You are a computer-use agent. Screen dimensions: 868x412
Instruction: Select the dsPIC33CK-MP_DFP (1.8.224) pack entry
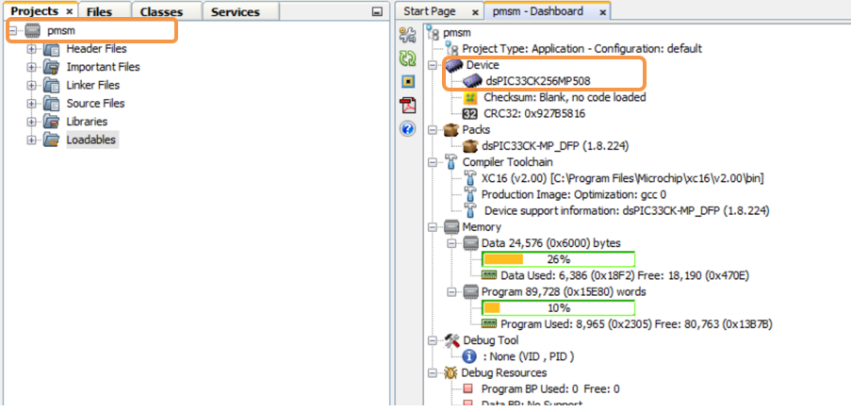click(x=555, y=146)
